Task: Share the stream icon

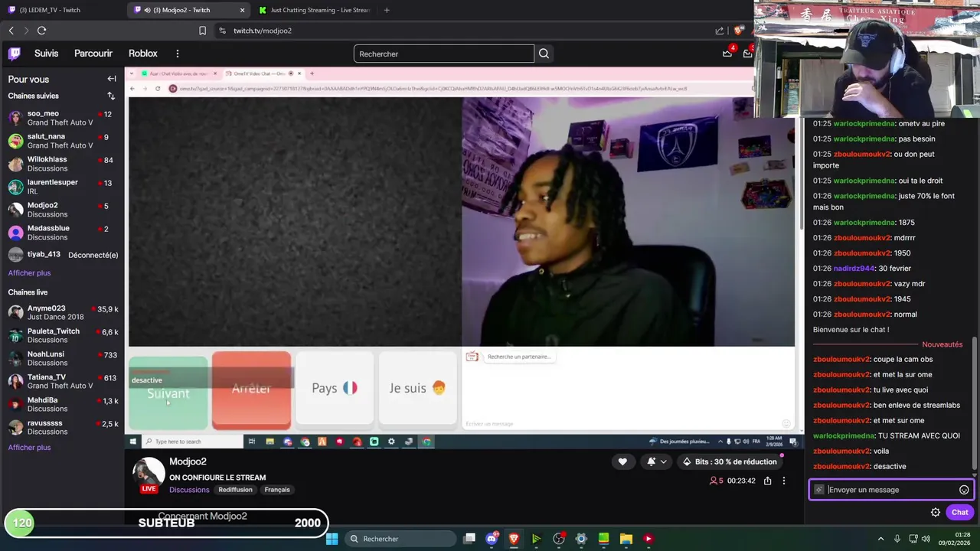Action: [x=767, y=481]
